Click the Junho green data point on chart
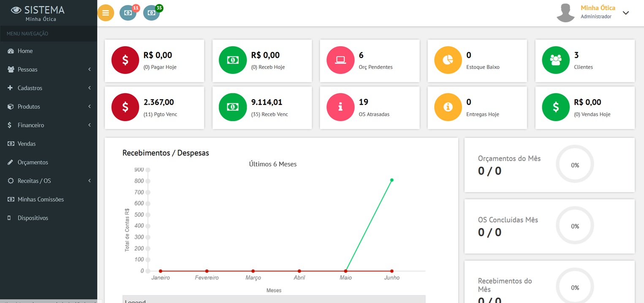Viewport: 644px width, 303px height. (392, 180)
